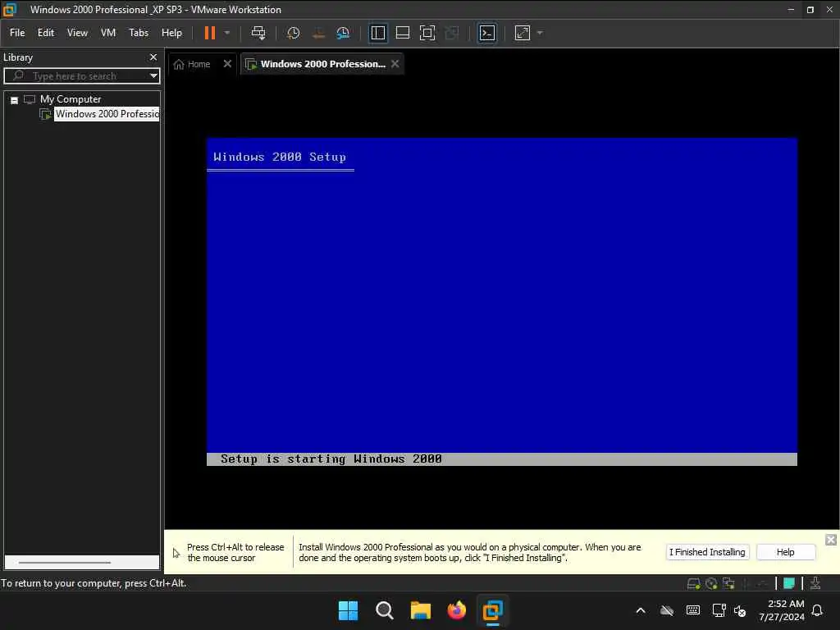Toggle the console view toolbar icon
Viewport: 840px width, 630px height.
click(x=486, y=33)
